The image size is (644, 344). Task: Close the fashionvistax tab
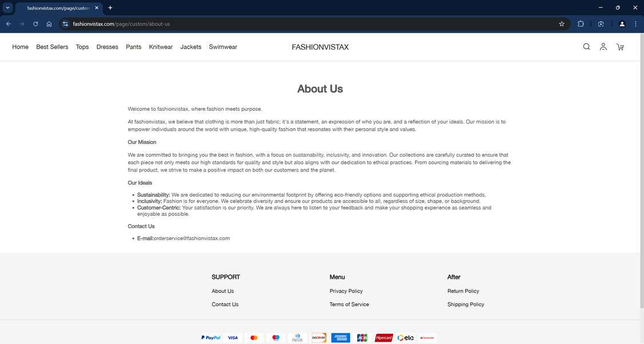tap(97, 8)
